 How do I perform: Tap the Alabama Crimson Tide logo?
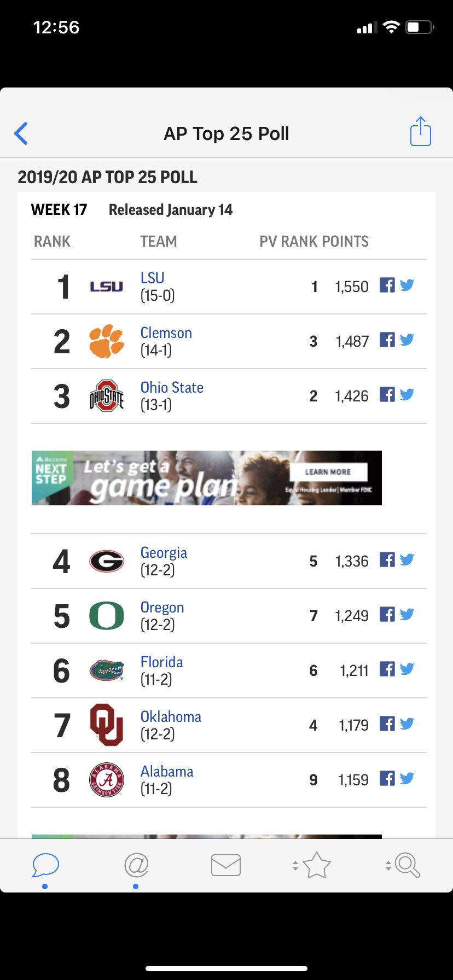click(x=107, y=780)
